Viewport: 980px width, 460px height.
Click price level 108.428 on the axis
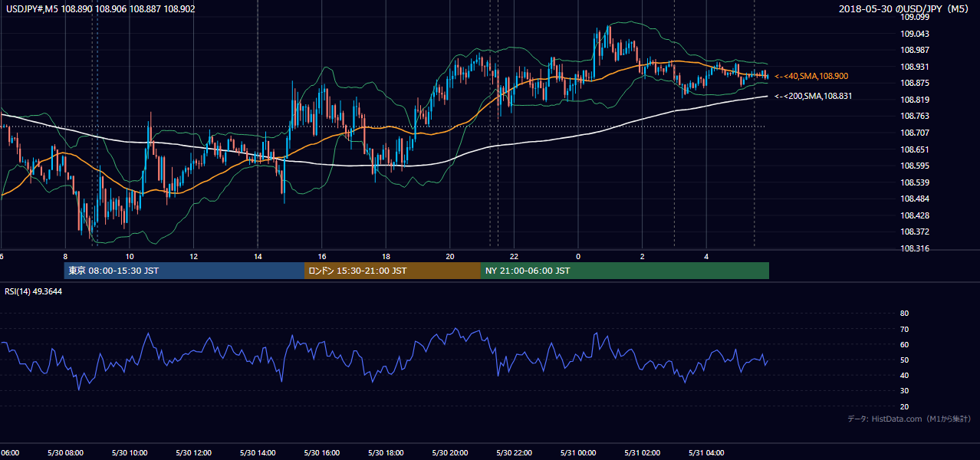[x=915, y=215]
